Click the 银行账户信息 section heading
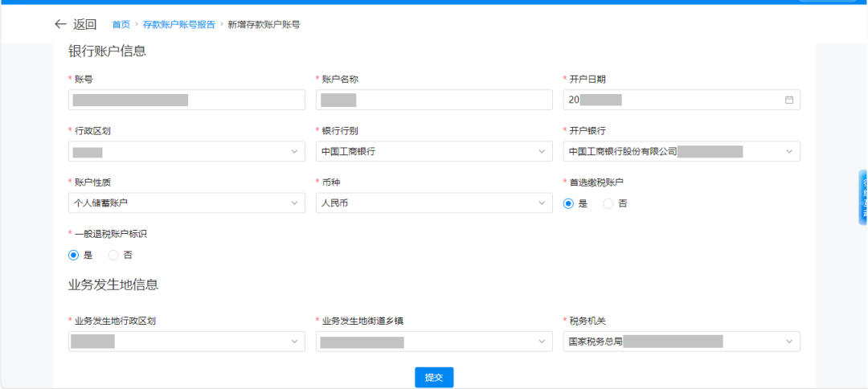The width and height of the screenshot is (868, 389). pyautogui.click(x=107, y=51)
